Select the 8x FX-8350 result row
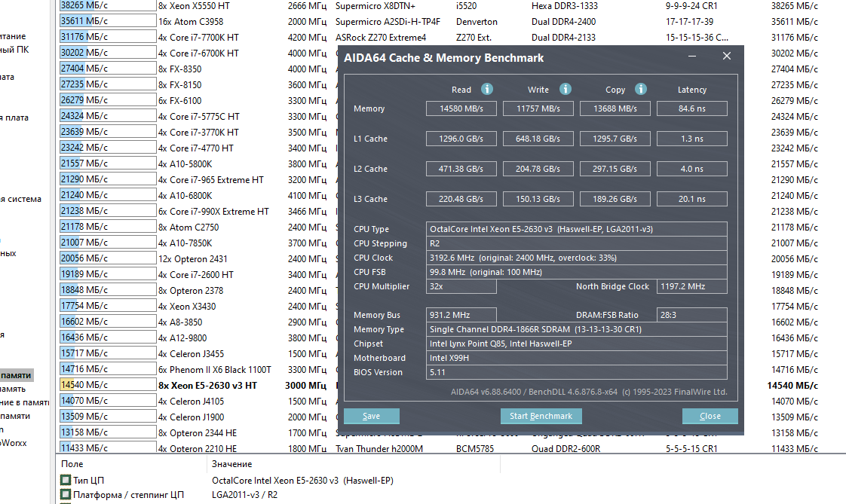Screen dimensions: 846x504 179,69
